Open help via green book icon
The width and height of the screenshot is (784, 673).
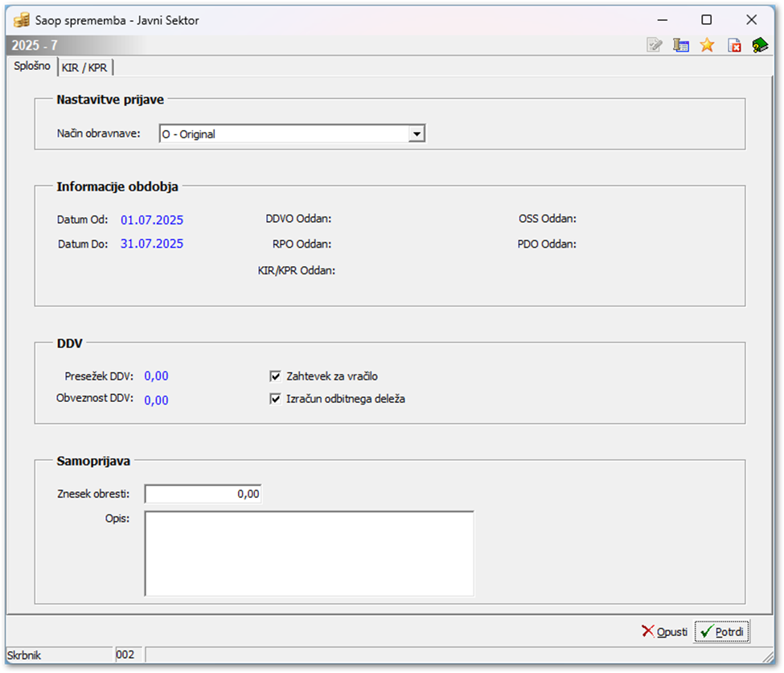coord(760,46)
